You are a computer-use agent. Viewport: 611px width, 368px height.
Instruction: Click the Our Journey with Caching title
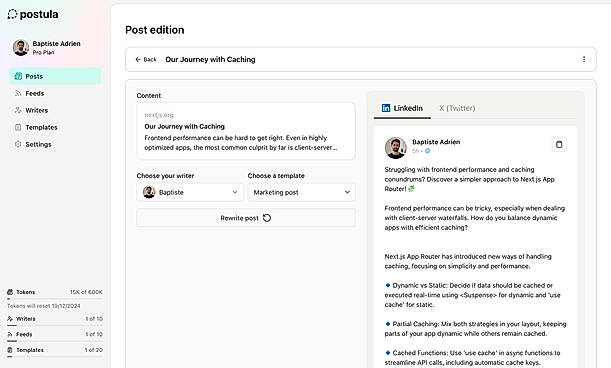tap(210, 59)
